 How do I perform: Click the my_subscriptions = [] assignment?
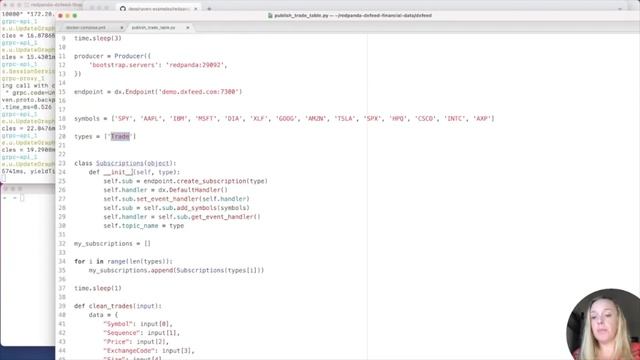point(112,244)
